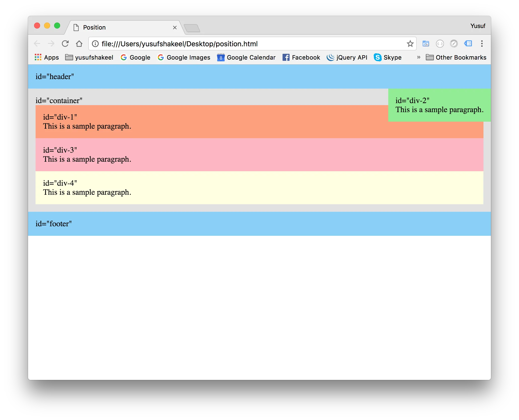
Task: Click the cast folder extension icon
Action: tap(426, 44)
